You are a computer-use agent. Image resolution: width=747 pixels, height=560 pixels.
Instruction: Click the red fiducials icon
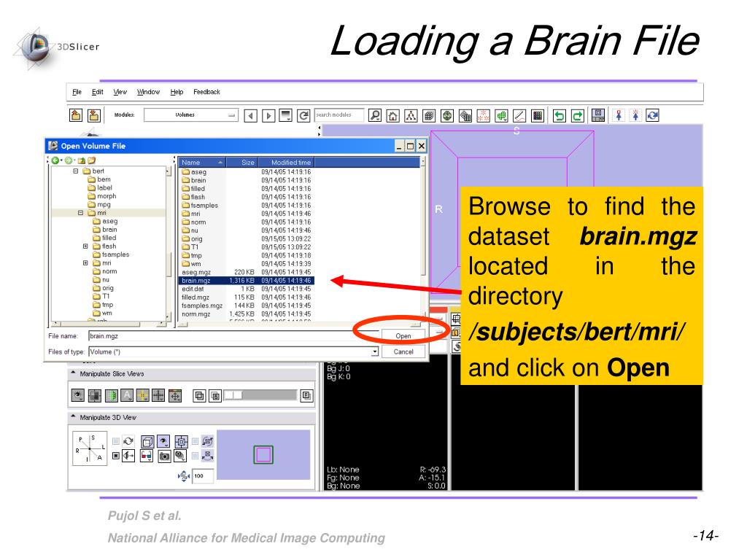(483, 116)
